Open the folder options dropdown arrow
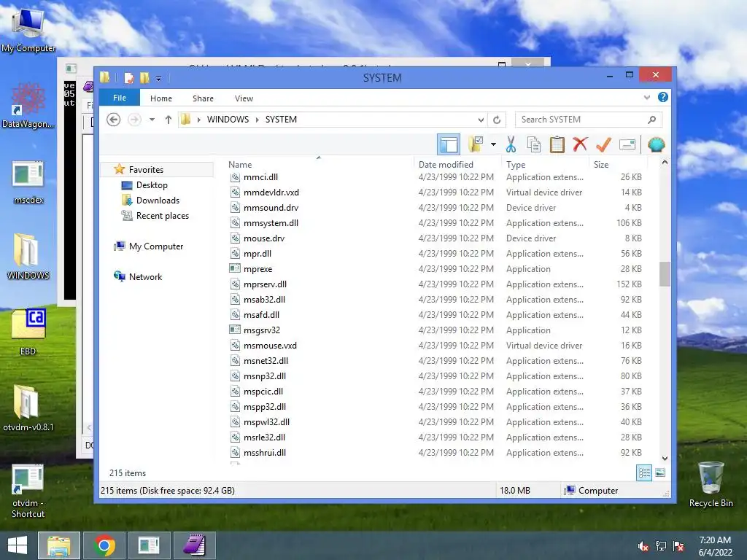This screenshot has height=560, width=747. click(x=493, y=144)
